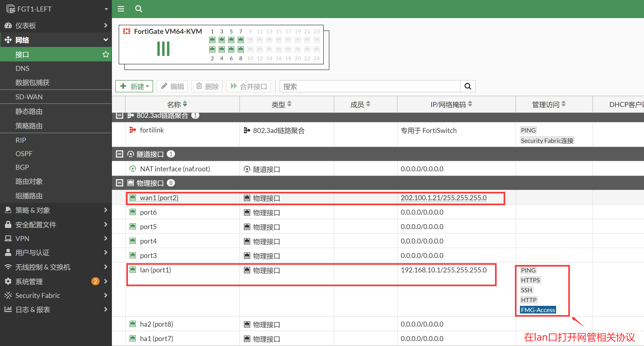
Task: Open the 静态路由 menu item
Action: 29,111
